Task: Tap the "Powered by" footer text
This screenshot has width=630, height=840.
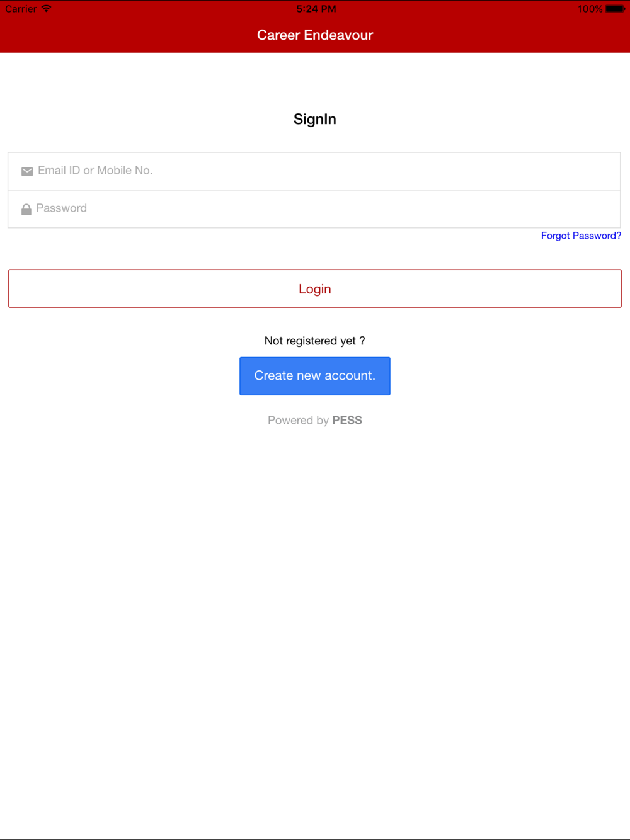Action: tap(298, 420)
